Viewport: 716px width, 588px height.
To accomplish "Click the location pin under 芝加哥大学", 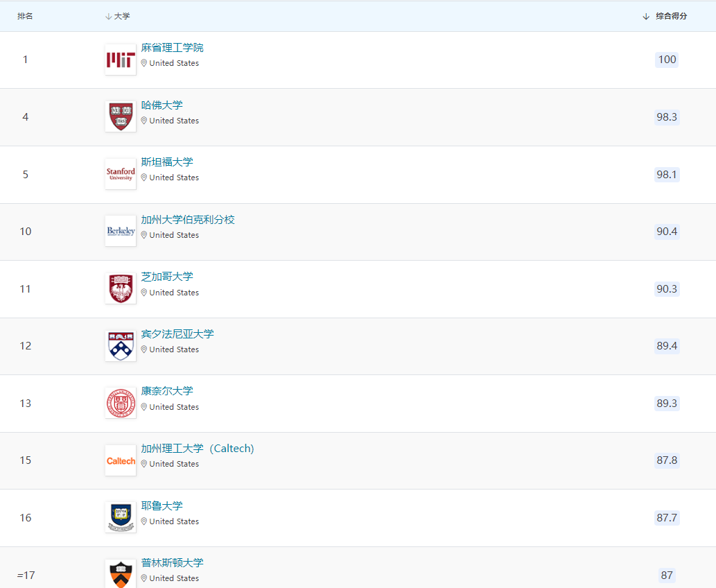I will (x=144, y=293).
